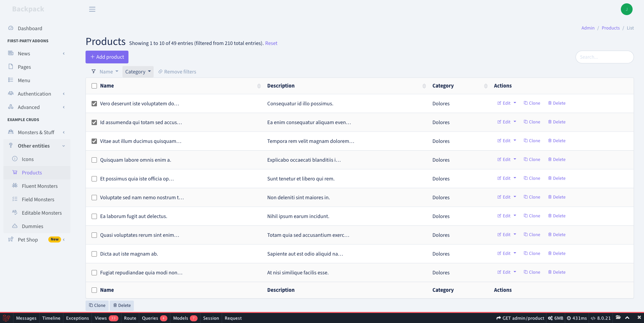Clone the 'Fugiat repudiandae quia' row
The width and height of the screenshot is (644, 323).
point(532,272)
